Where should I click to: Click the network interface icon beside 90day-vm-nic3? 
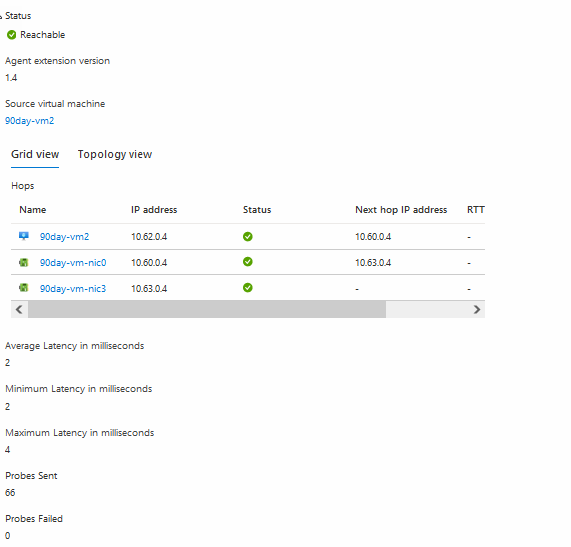(24, 288)
